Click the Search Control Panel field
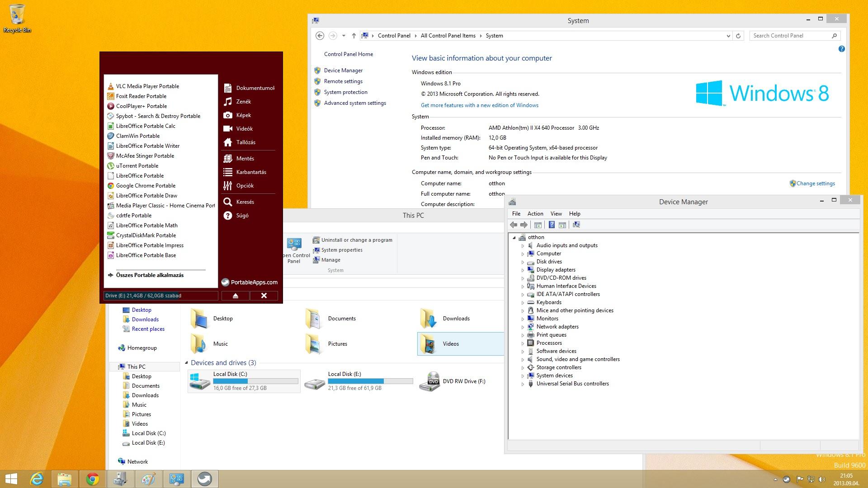Screen dimensions: 868x488 pos(795,36)
